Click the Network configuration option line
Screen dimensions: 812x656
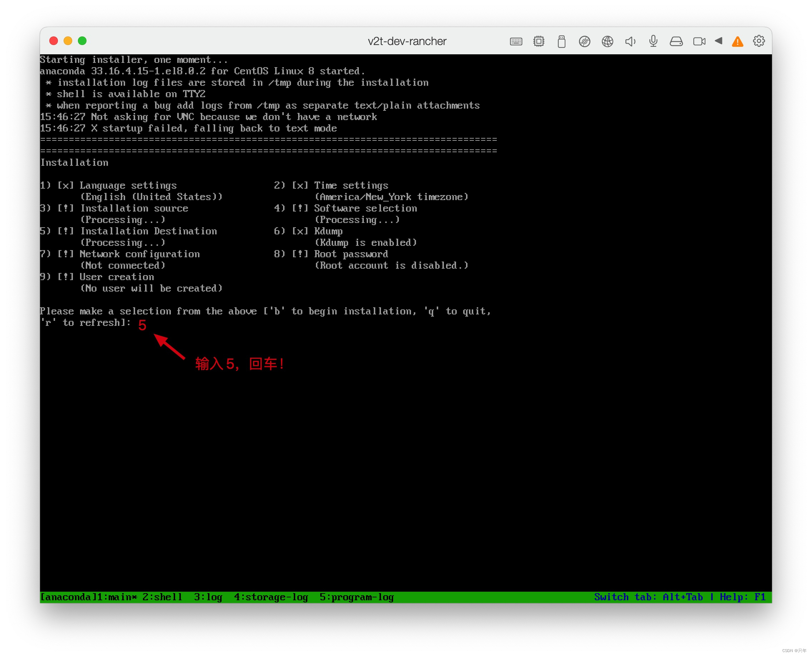[x=139, y=254]
